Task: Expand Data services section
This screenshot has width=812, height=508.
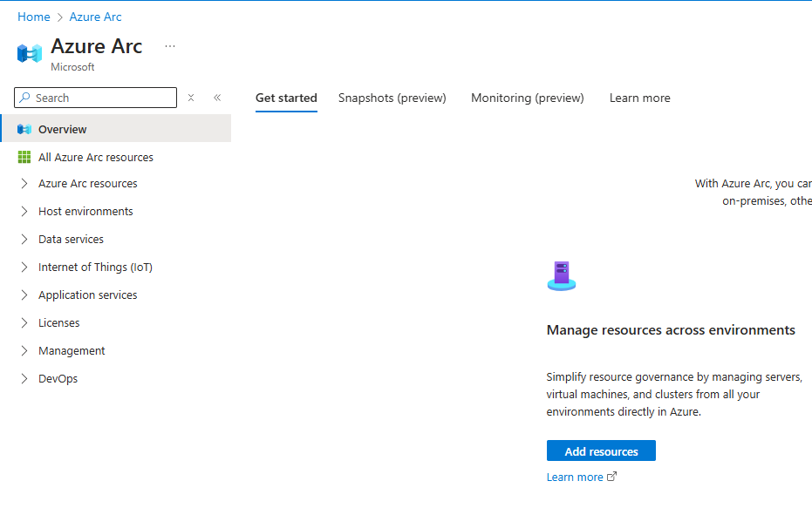Action: pos(24,240)
